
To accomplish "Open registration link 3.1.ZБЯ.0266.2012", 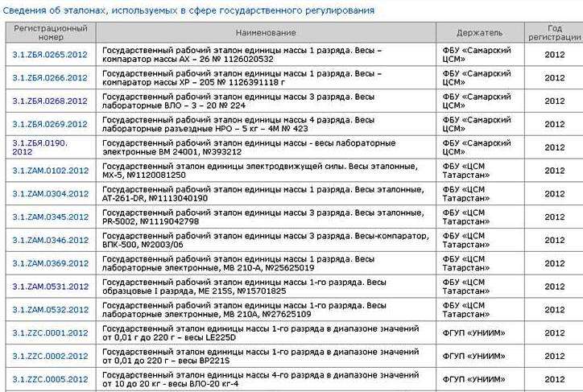I will [50, 78].
